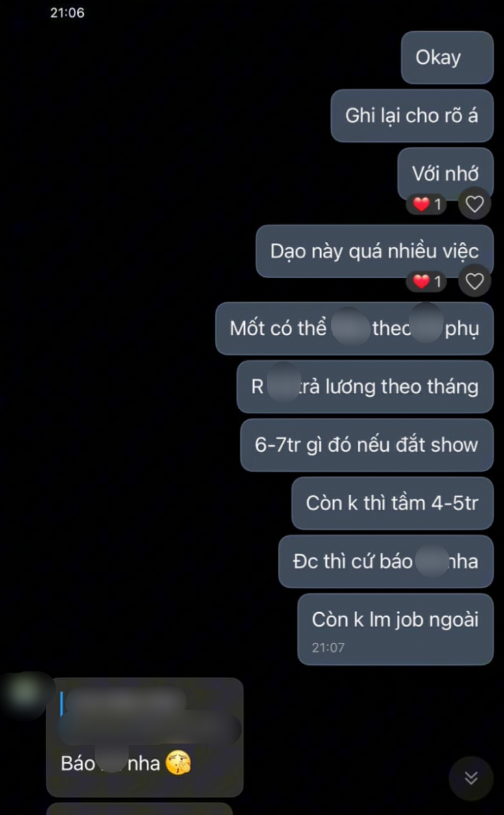Open red heart reaction count under "Dạo này quá nhiều việc"
Viewport: 504px width, 815px height.
[x=427, y=281]
